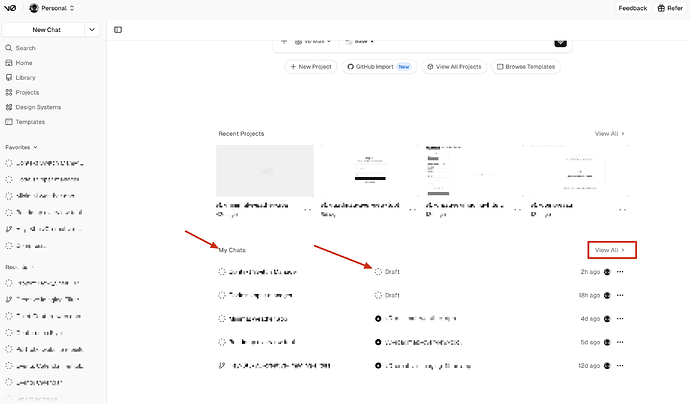This screenshot has width=690, height=404.
Task: Collapse the Favorites section chevron
Action: pyautogui.click(x=35, y=147)
